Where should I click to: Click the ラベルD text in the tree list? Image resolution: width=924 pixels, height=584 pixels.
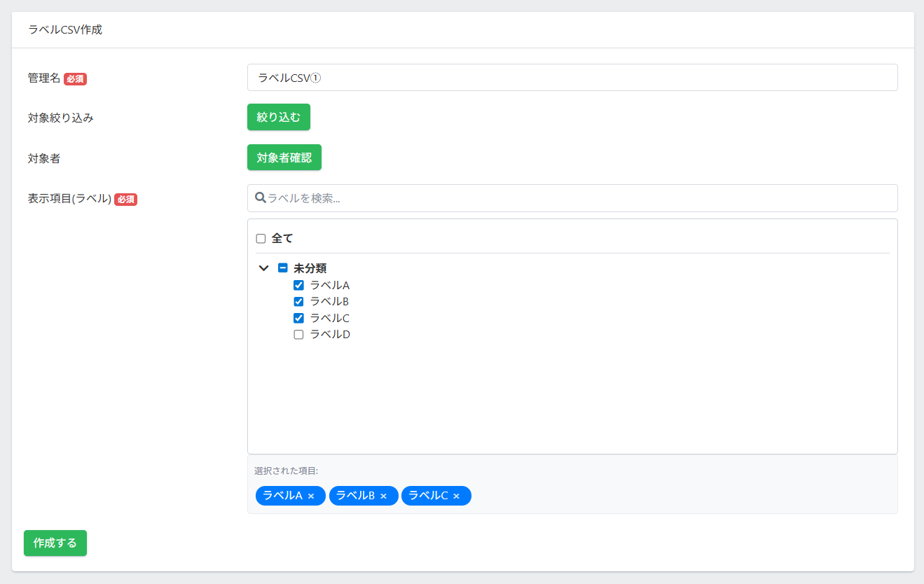point(330,335)
